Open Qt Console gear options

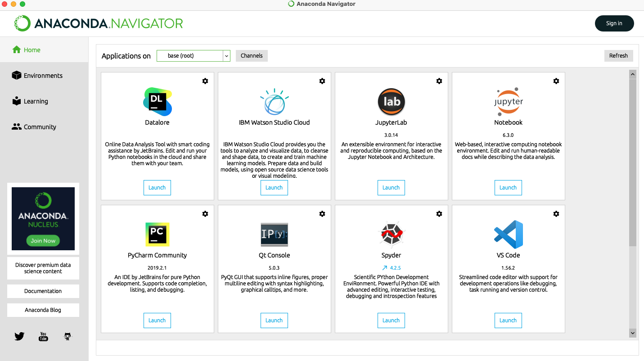322,214
